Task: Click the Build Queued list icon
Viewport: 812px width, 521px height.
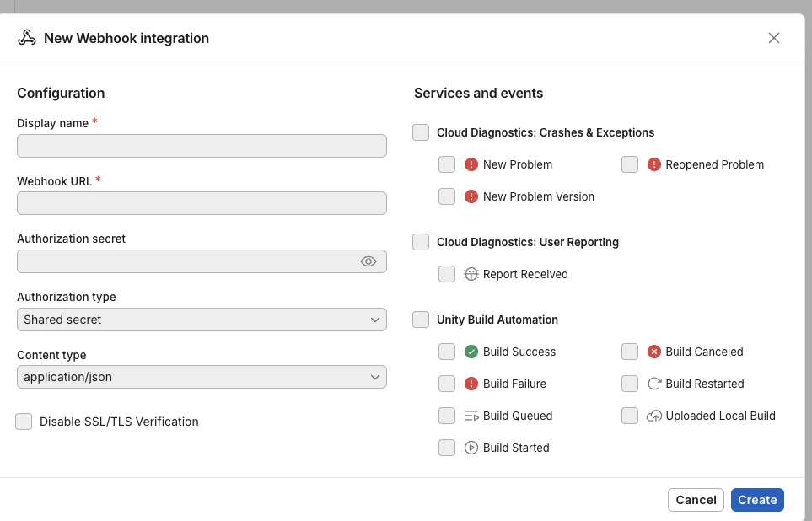Action: pyautogui.click(x=471, y=416)
